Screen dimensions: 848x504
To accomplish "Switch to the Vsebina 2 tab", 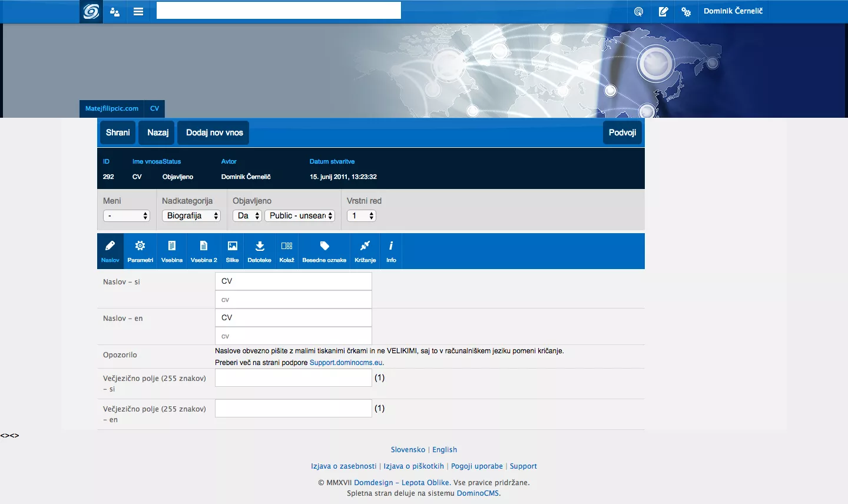I will tap(204, 251).
